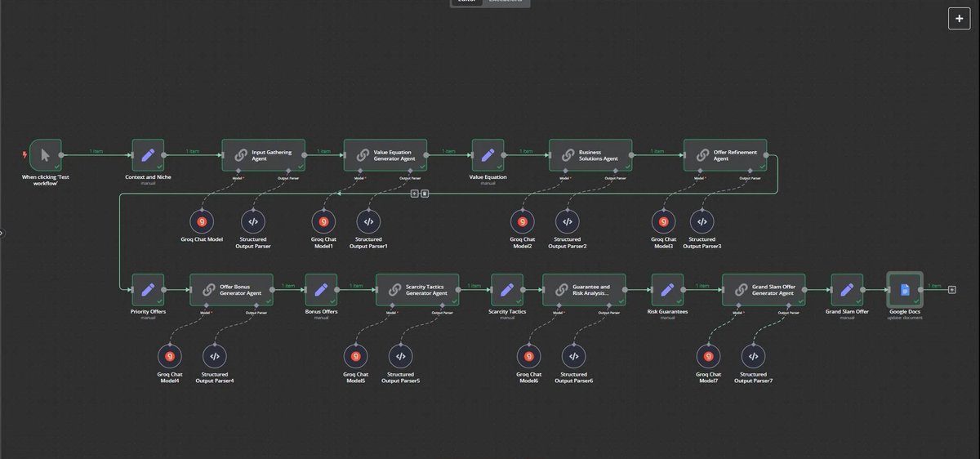Viewport: 980px width, 459px height.
Task: Open the Grand Slam Offer Generator Agent node
Action: [764, 289]
